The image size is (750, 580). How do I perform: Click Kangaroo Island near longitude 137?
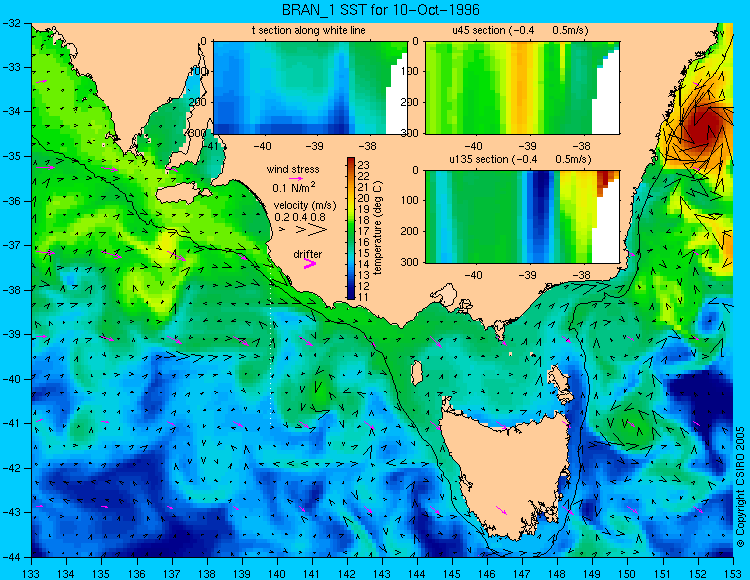click(x=181, y=195)
